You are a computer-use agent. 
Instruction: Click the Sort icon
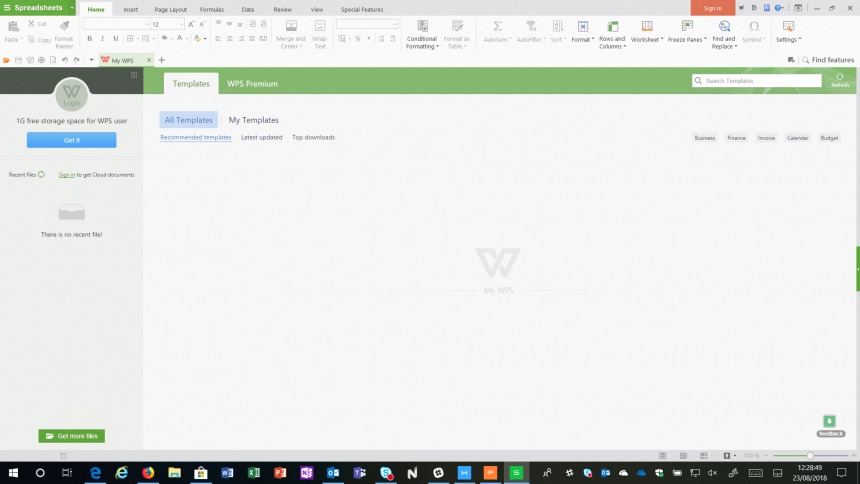pyautogui.click(x=557, y=26)
